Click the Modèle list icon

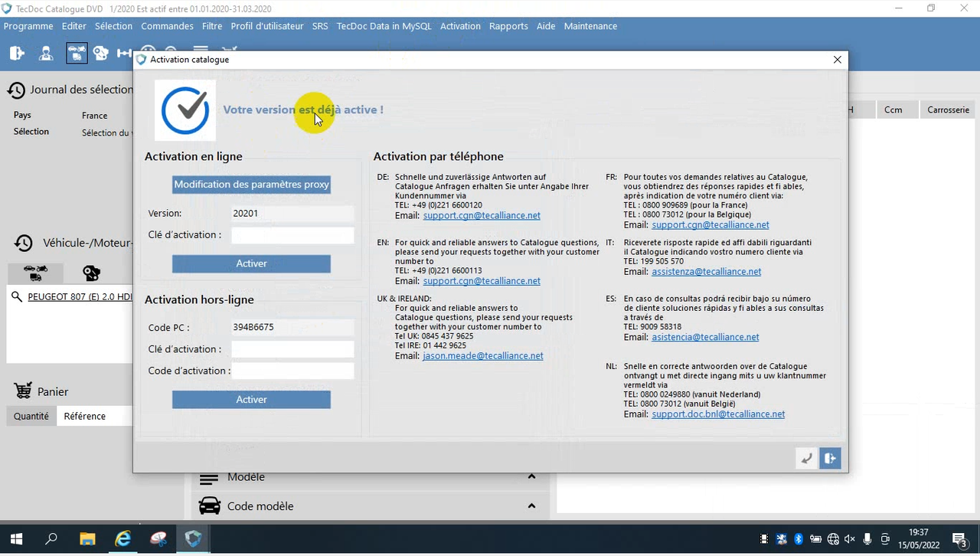209,477
